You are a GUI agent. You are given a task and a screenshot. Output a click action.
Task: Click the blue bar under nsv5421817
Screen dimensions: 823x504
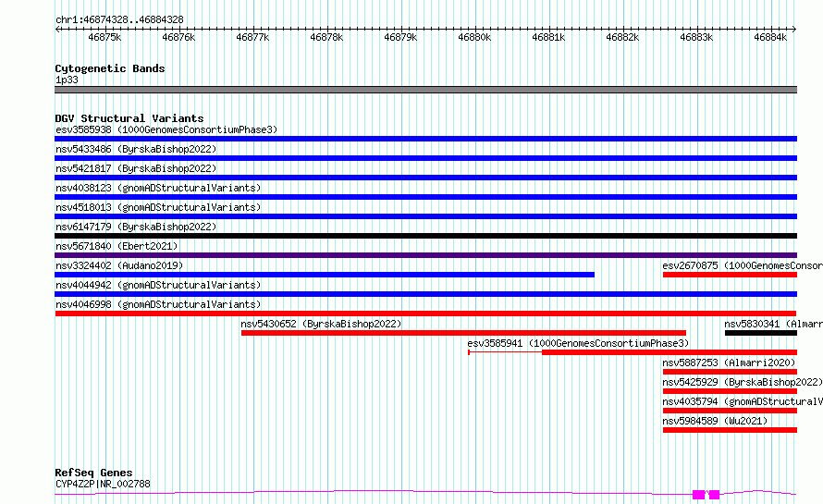click(425, 178)
